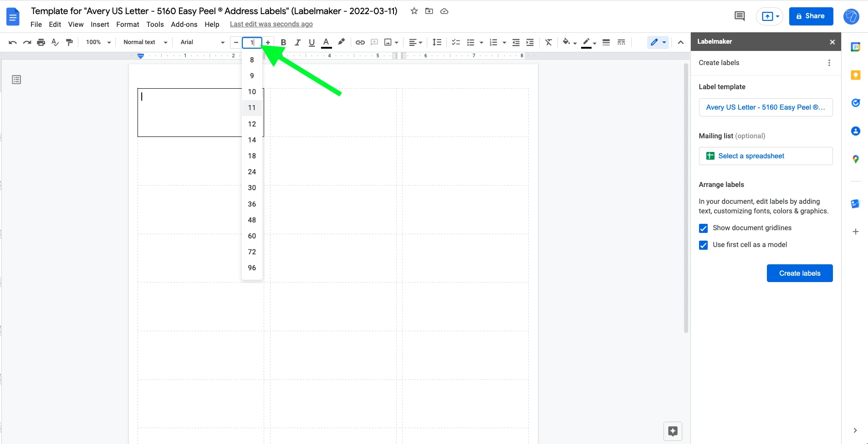Select font size 11
Viewport: 868px width, 444px height.
pyautogui.click(x=252, y=108)
